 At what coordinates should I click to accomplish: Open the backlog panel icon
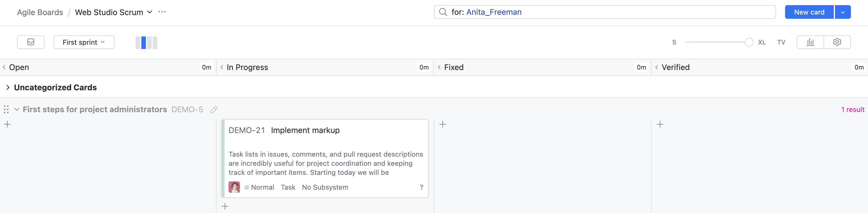point(31,42)
